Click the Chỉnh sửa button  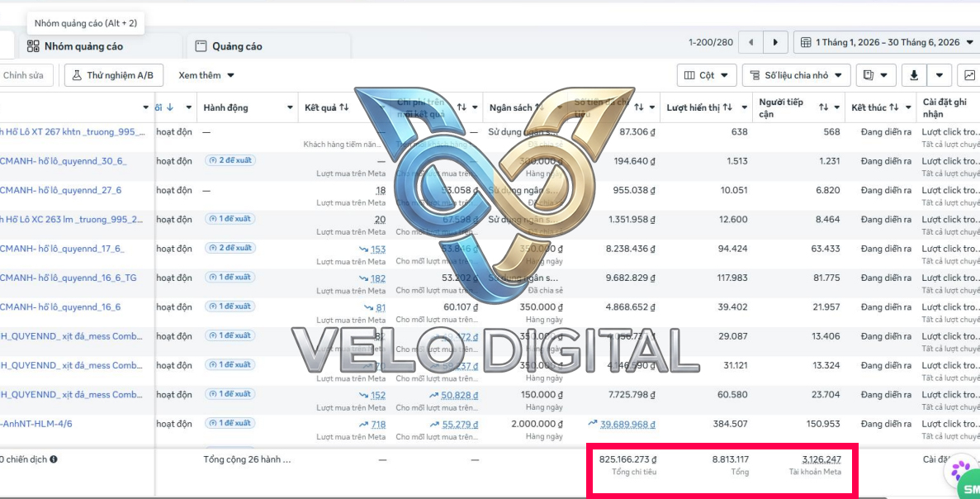click(x=23, y=75)
